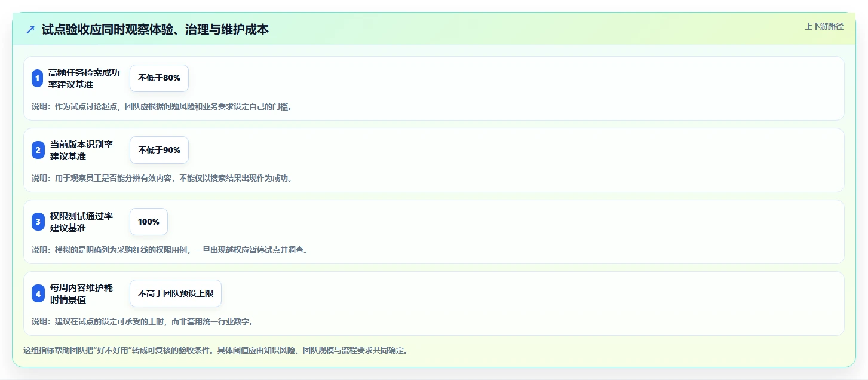Click the label 当前版本识别率建议基准
Viewport: 868px width, 380px height.
[x=81, y=150]
